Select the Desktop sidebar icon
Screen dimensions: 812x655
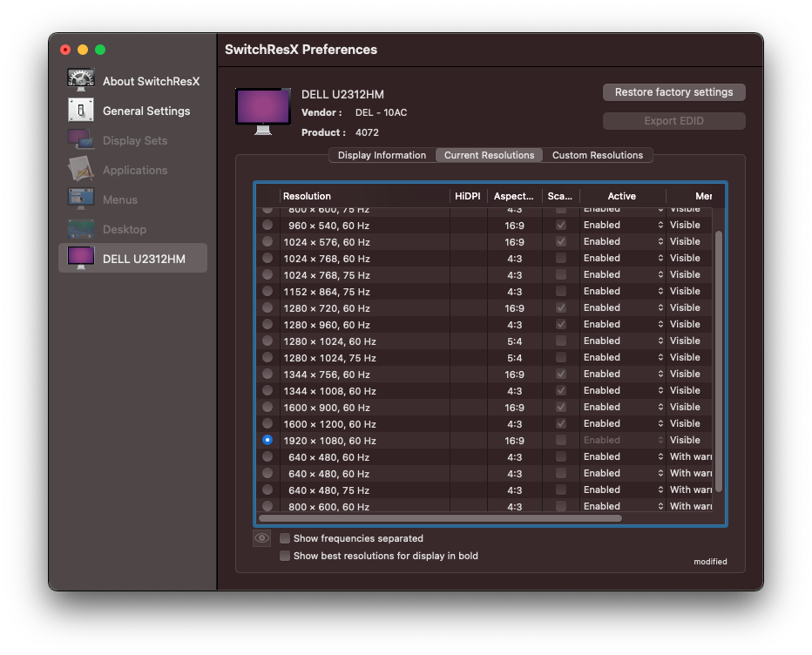pyautogui.click(x=81, y=228)
